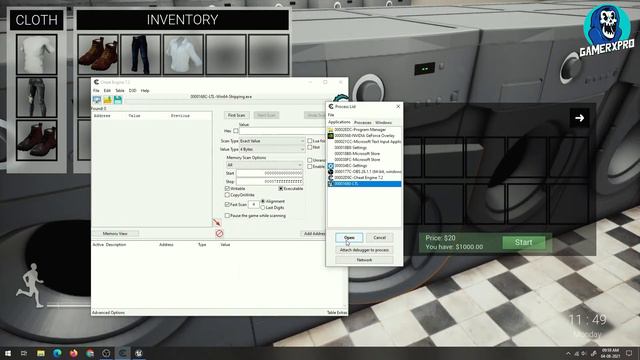The height and width of the screenshot is (360, 640).
Task: Click the Stop address input field
Action: (269, 181)
